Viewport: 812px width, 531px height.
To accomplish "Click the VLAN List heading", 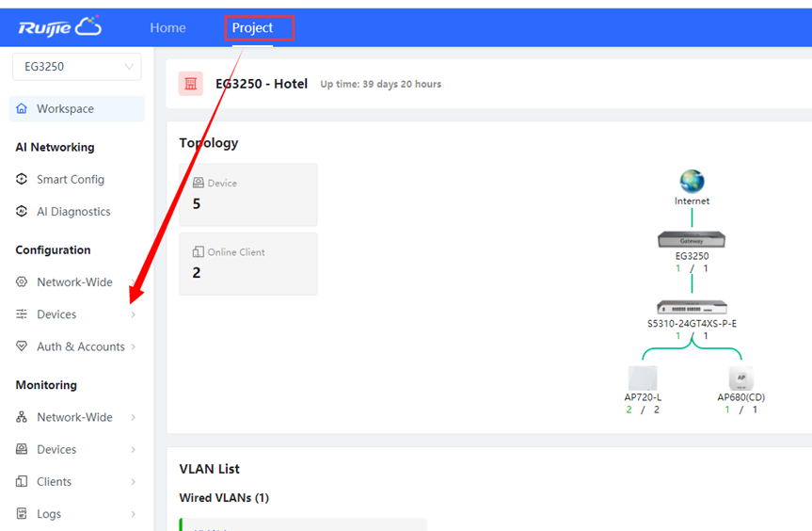I will point(209,469).
